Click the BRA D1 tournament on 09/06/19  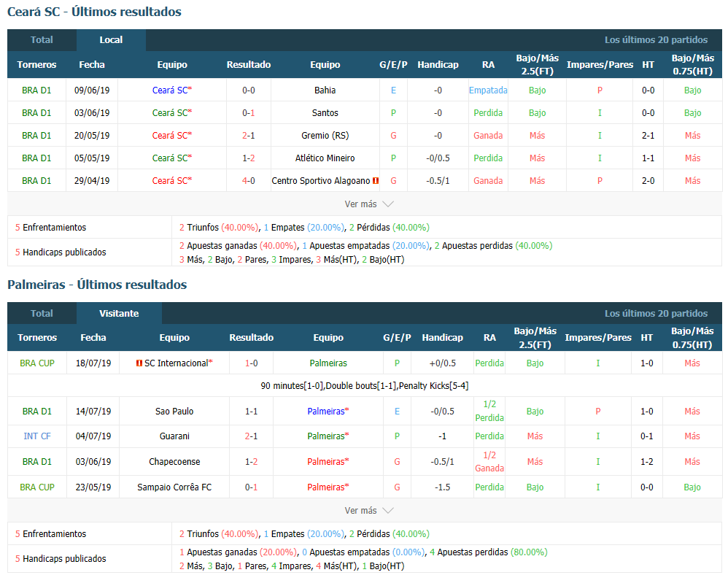point(36,90)
